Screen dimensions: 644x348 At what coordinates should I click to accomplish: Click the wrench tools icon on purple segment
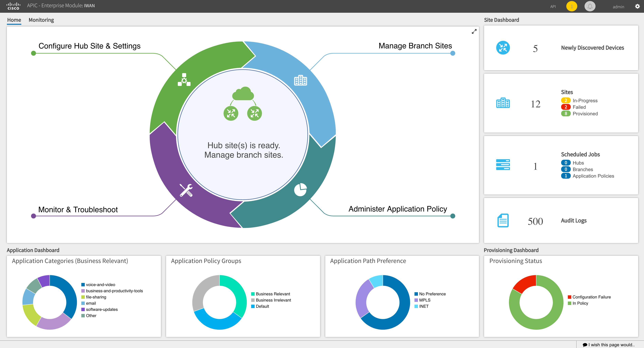coord(186,190)
